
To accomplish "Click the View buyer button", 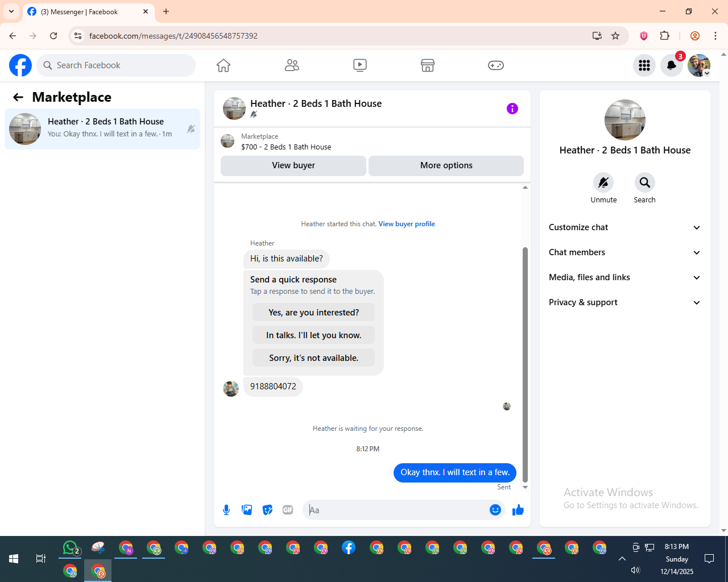I will (293, 165).
